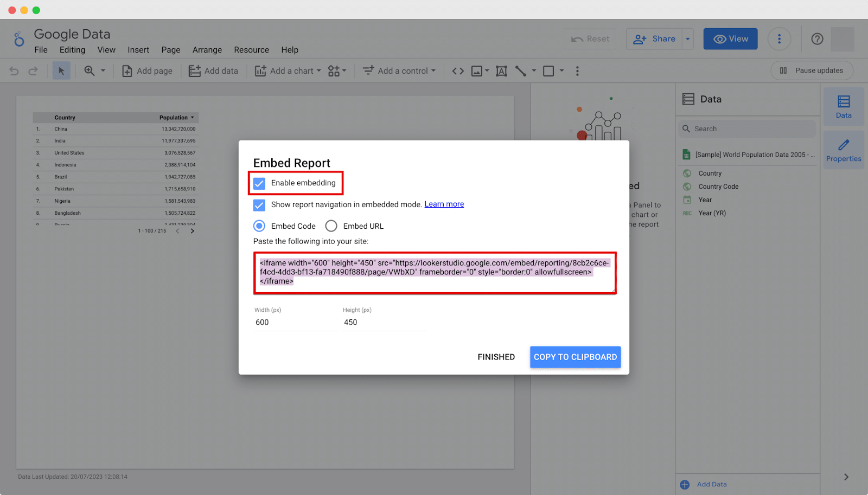The width and height of the screenshot is (868, 495).
Task: Toggle the Enable embedding checkbox
Action: click(259, 183)
